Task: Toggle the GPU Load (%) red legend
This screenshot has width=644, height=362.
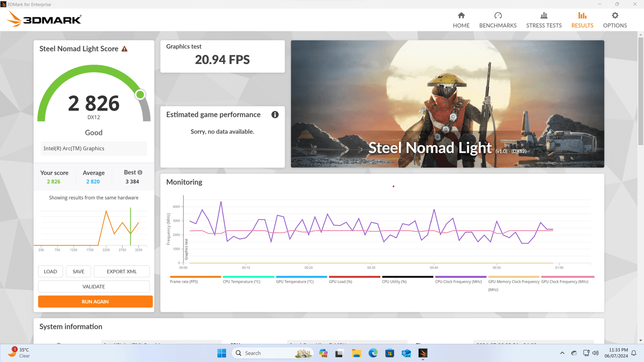Action: [x=354, y=277]
